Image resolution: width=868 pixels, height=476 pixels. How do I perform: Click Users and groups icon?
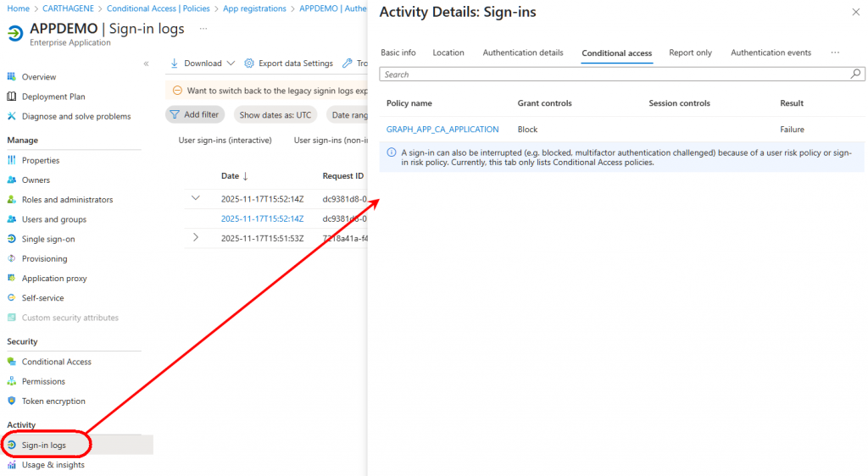[x=12, y=219]
